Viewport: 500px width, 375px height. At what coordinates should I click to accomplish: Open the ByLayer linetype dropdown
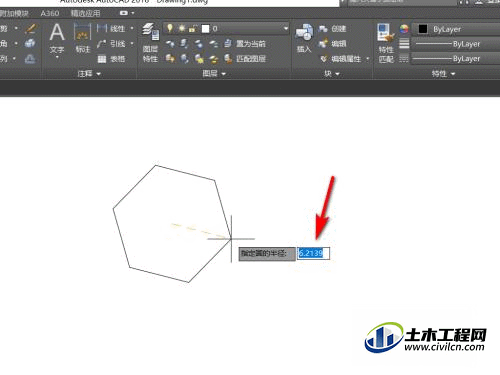point(457,59)
